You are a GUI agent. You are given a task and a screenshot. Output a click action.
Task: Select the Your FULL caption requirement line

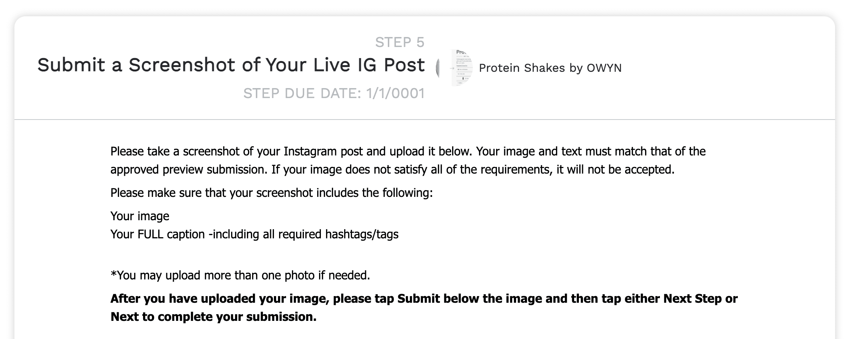(x=254, y=234)
